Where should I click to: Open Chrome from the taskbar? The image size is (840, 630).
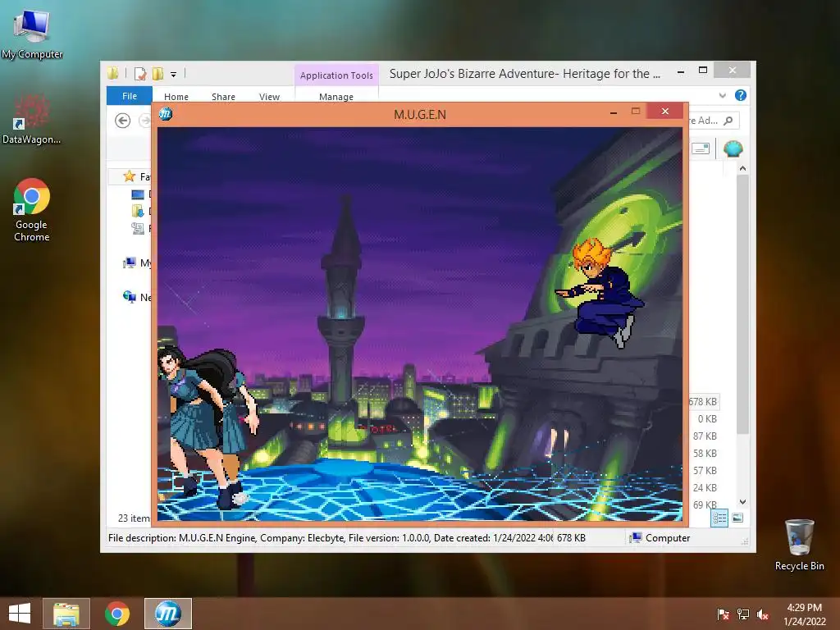(x=116, y=614)
